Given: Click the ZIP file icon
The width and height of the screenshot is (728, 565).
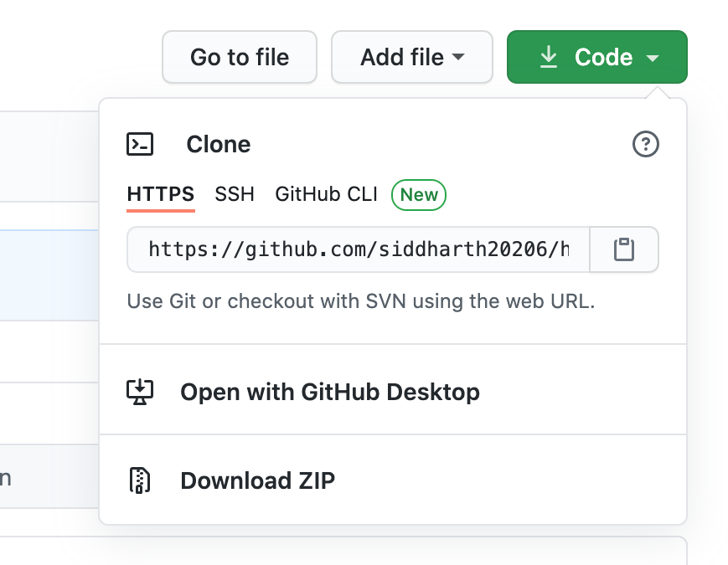Looking at the screenshot, I should [140, 480].
